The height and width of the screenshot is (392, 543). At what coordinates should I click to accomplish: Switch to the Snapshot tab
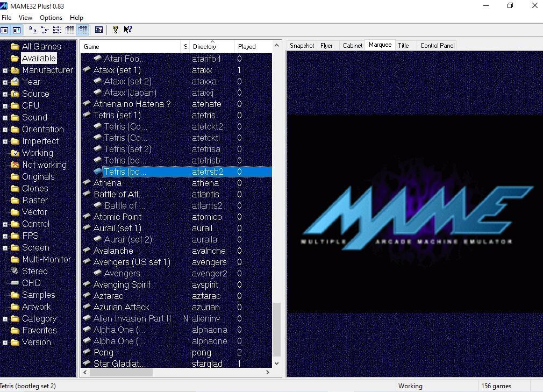pyautogui.click(x=302, y=46)
